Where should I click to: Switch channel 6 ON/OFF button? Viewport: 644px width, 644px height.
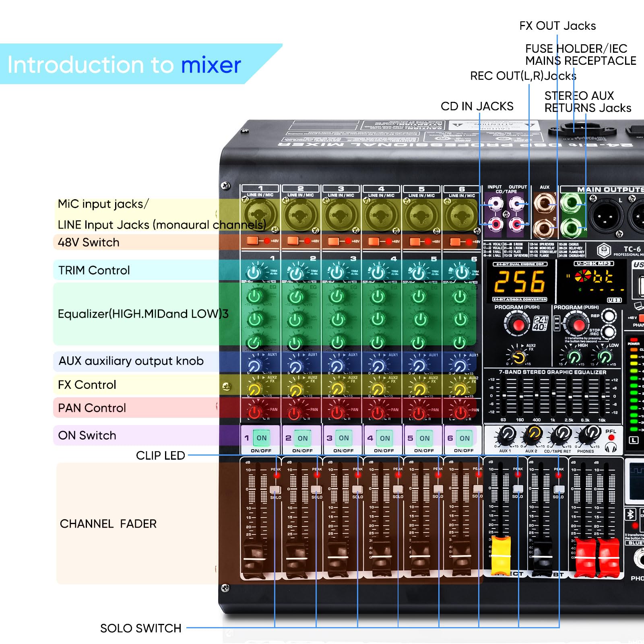(x=464, y=438)
